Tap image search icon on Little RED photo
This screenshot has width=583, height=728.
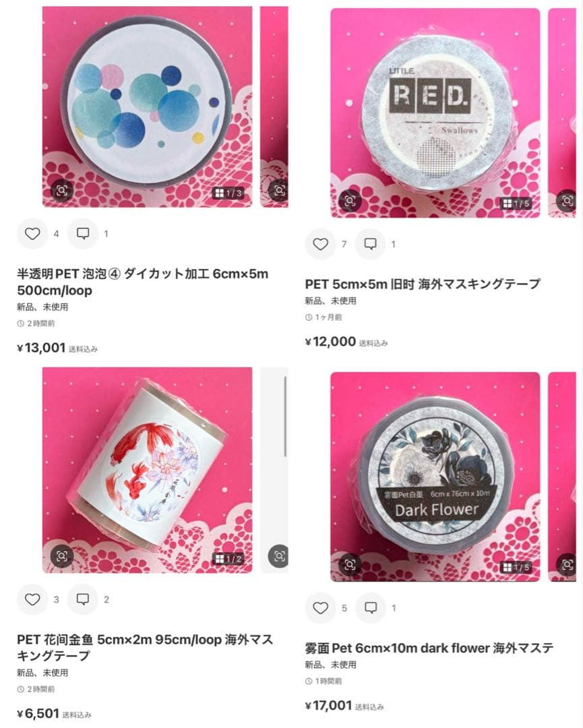click(x=350, y=201)
